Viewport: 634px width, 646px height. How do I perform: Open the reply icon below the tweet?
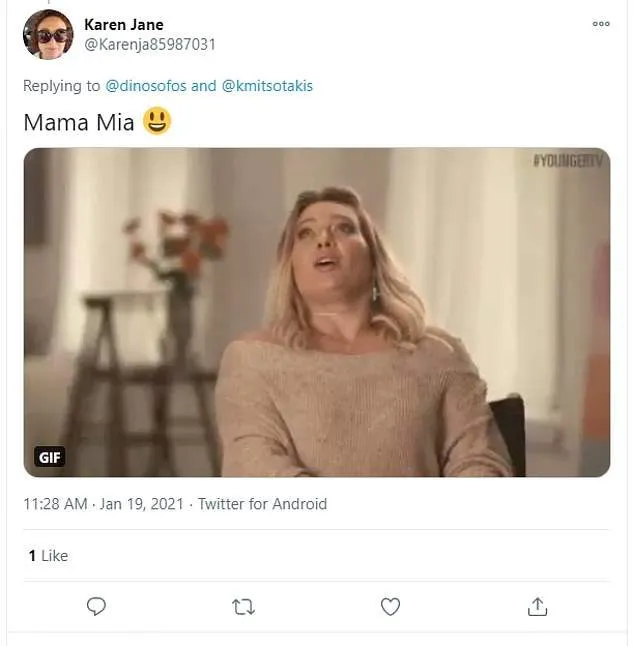tap(96, 606)
